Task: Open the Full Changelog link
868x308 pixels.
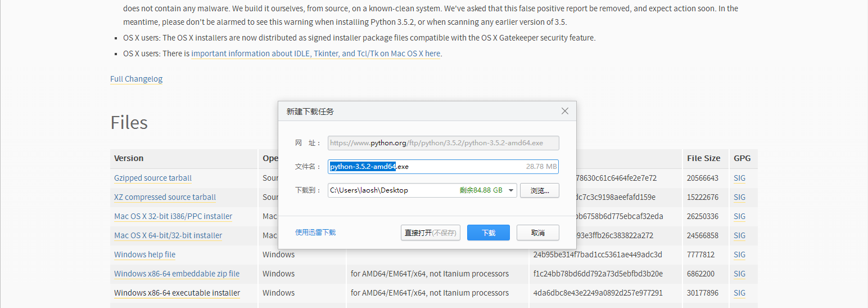Action: (x=136, y=79)
